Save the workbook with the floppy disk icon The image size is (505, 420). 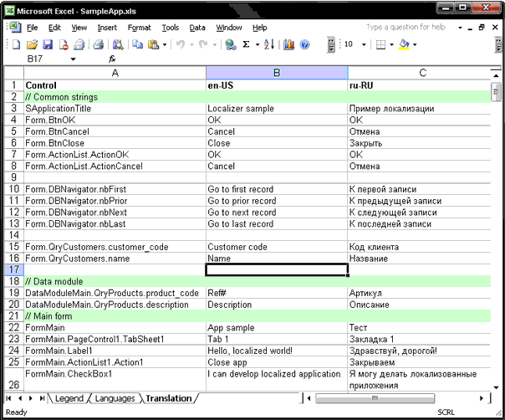coord(48,44)
